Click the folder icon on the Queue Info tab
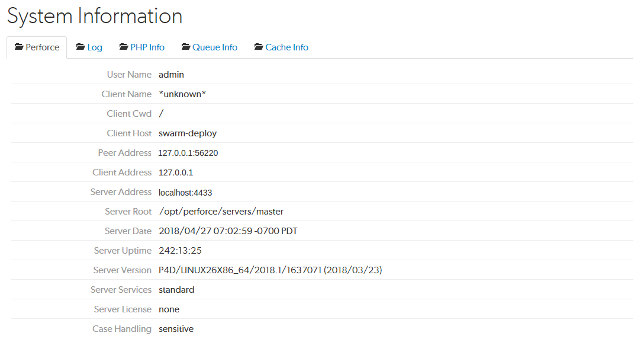The width and height of the screenshot is (644, 342). 185,47
